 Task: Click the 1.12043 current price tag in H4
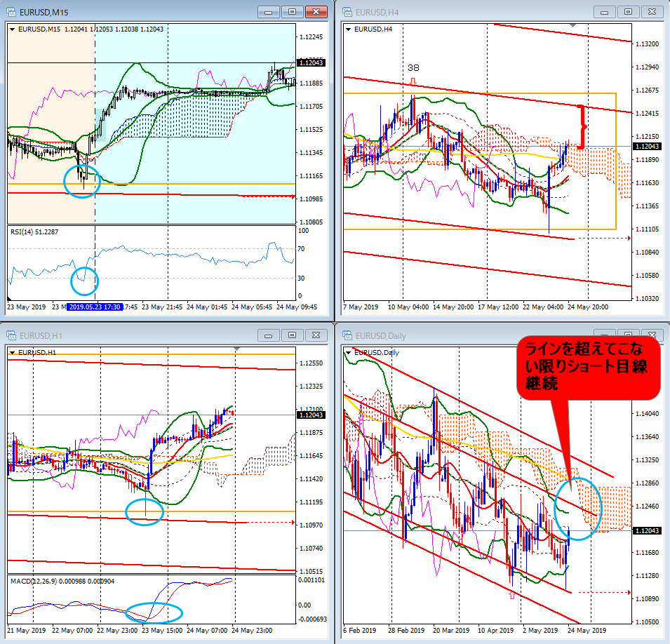[647, 146]
